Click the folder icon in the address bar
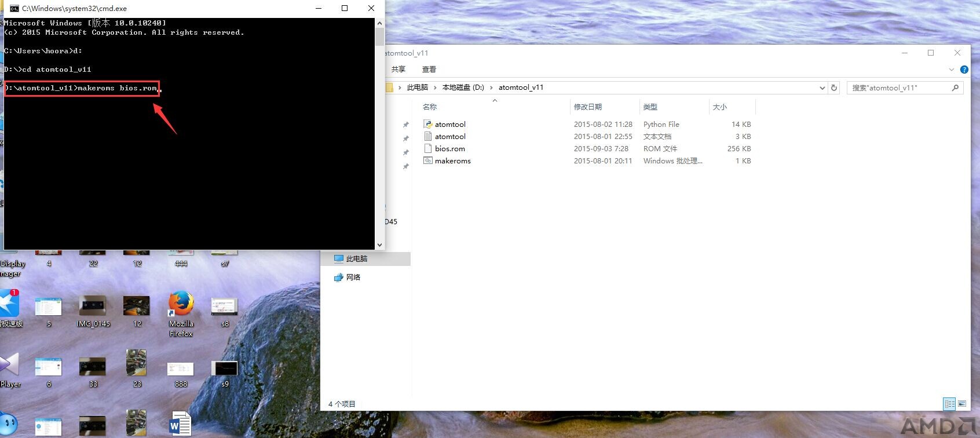The width and height of the screenshot is (980, 438). pos(389,87)
